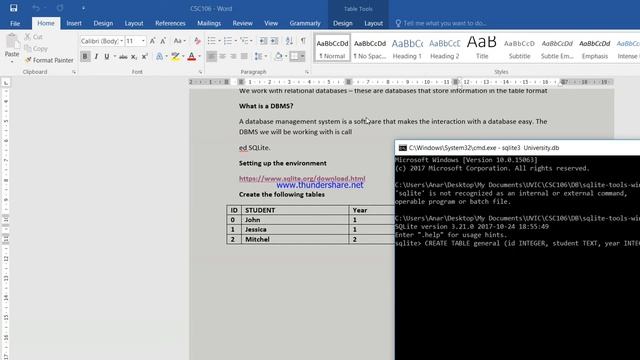Image resolution: width=640 pixels, height=360 pixels.
Task: Undo the last action in Word
Action: (x=36, y=8)
